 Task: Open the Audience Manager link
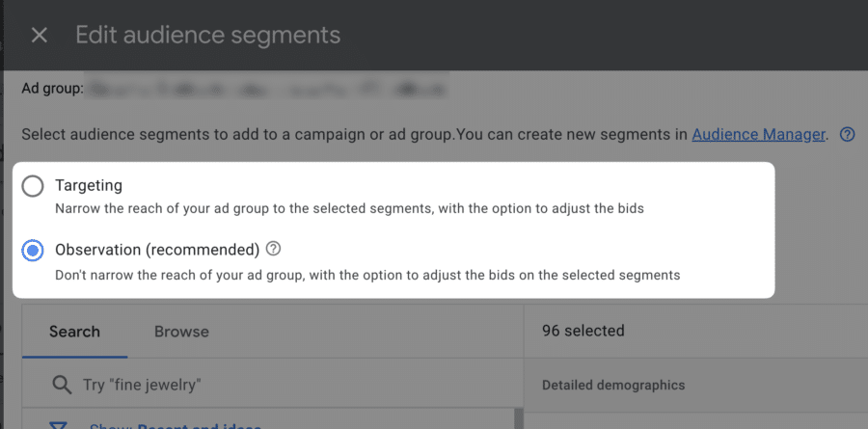coord(758,135)
